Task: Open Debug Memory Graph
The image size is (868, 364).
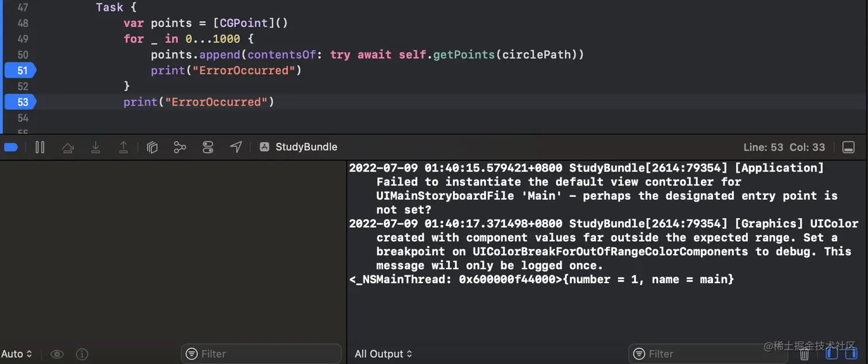Action: click(x=180, y=148)
